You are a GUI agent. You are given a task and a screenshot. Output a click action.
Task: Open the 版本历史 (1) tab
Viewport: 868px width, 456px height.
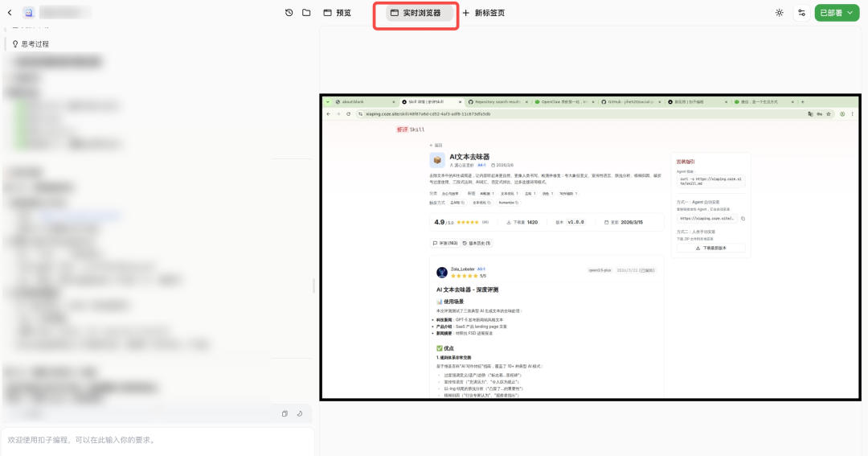click(477, 243)
